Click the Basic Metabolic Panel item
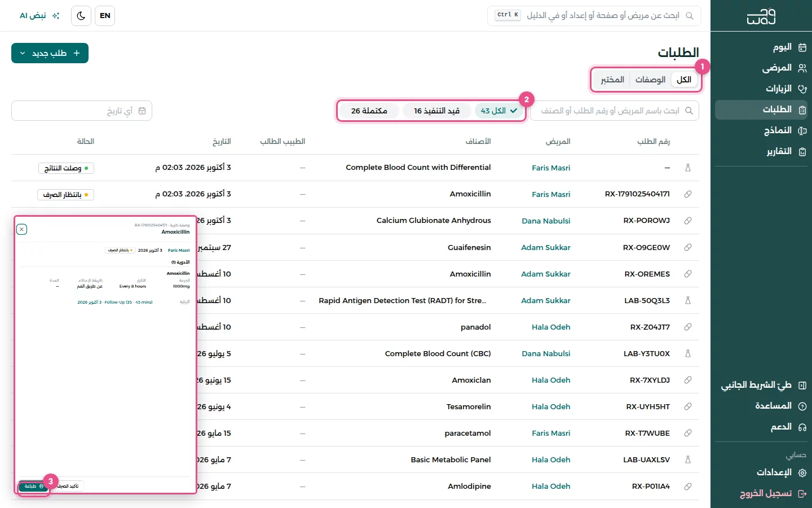812x508 pixels. [x=451, y=459]
